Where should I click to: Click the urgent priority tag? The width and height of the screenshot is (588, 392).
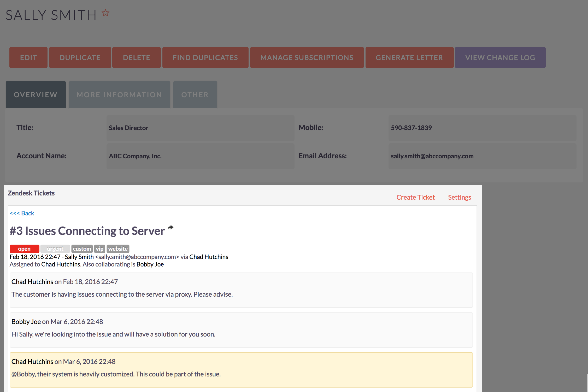coord(55,249)
